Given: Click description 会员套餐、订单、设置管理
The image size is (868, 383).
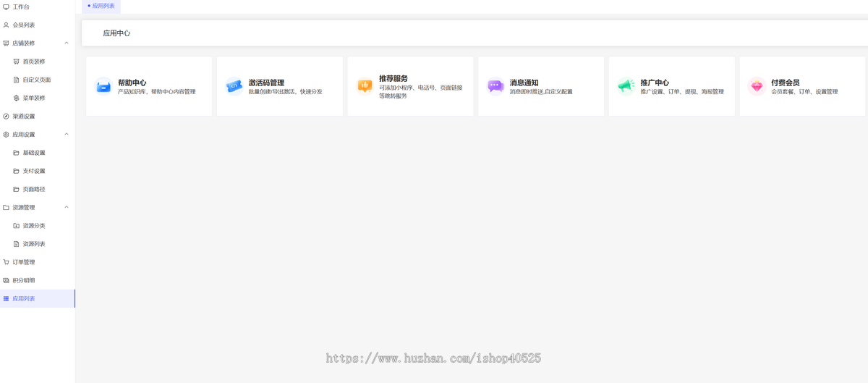Looking at the screenshot, I should [804, 92].
